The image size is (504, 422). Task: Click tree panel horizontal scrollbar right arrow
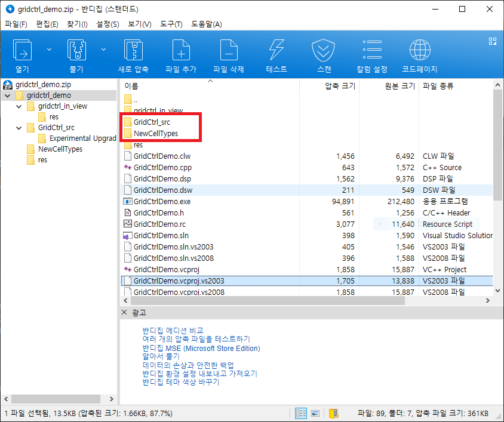(x=111, y=399)
